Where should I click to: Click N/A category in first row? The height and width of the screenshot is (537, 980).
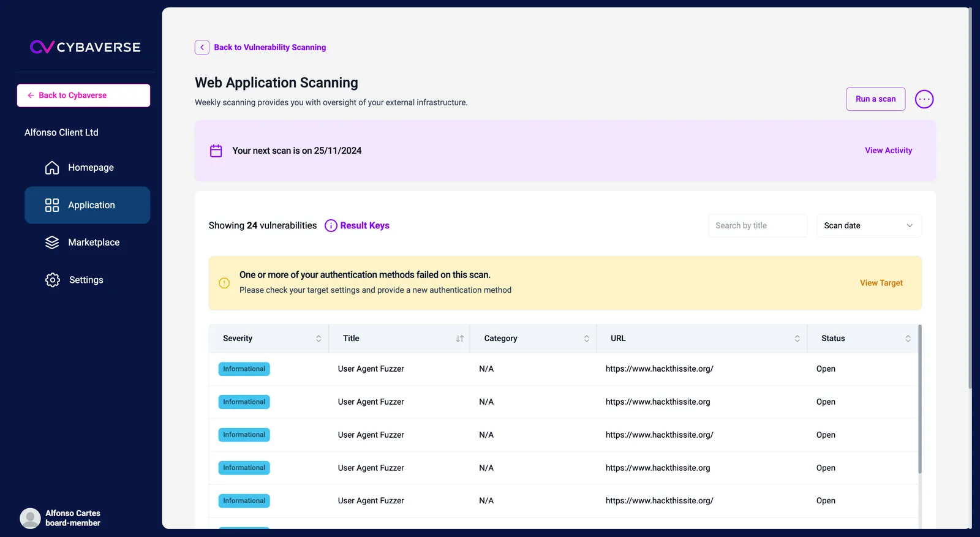pyautogui.click(x=486, y=369)
